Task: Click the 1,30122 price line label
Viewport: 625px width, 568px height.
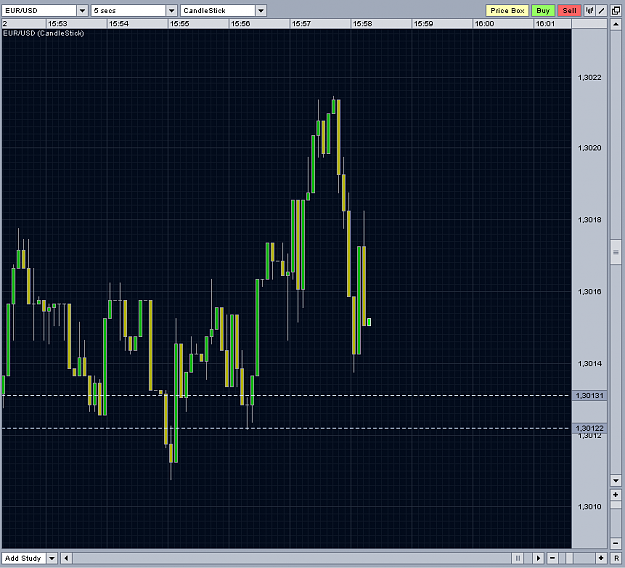Action: [x=590, y=428]
